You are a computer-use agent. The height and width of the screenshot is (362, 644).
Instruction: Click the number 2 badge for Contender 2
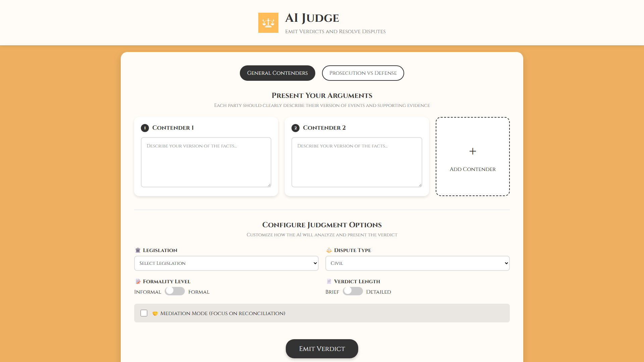click(296, 128)
